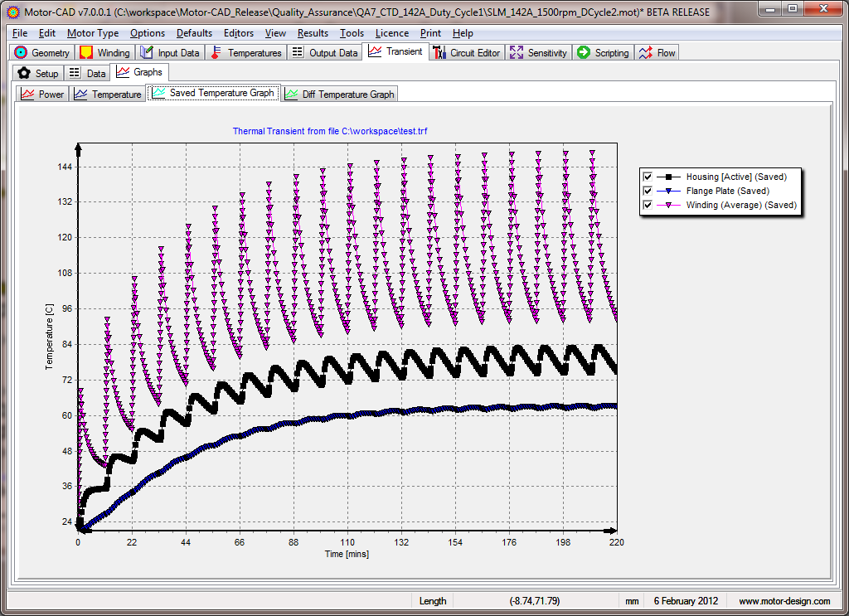
Task: Click the Input Data tab icon
Action: click(x=146, y=52)
